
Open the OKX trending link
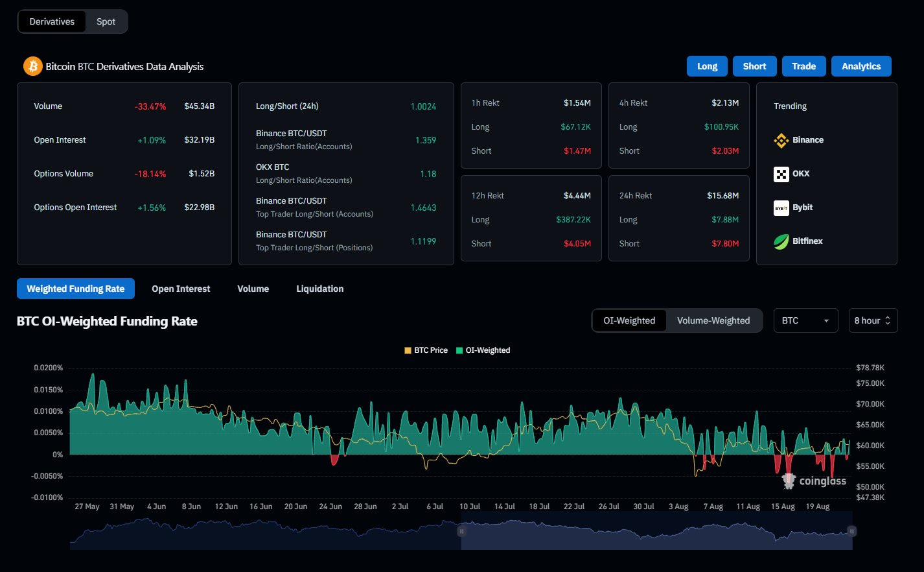click(801, 174)
